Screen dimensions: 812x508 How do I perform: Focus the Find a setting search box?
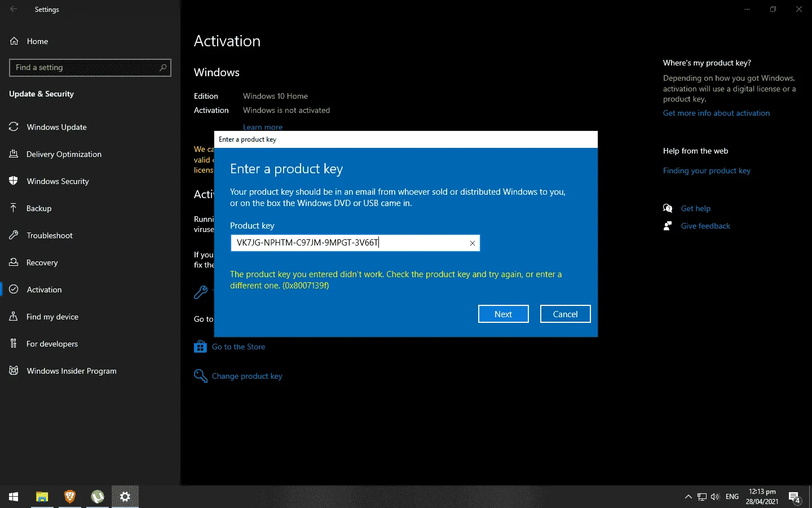[90, 67]
